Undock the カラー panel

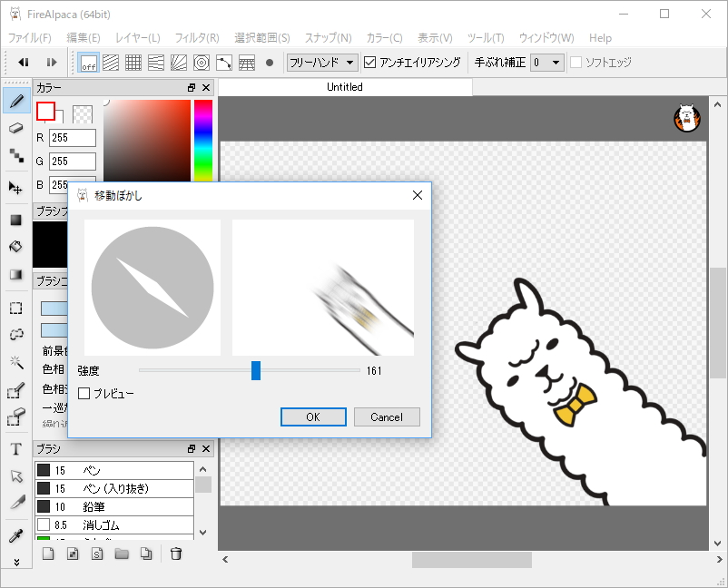(x=192, y=87)
